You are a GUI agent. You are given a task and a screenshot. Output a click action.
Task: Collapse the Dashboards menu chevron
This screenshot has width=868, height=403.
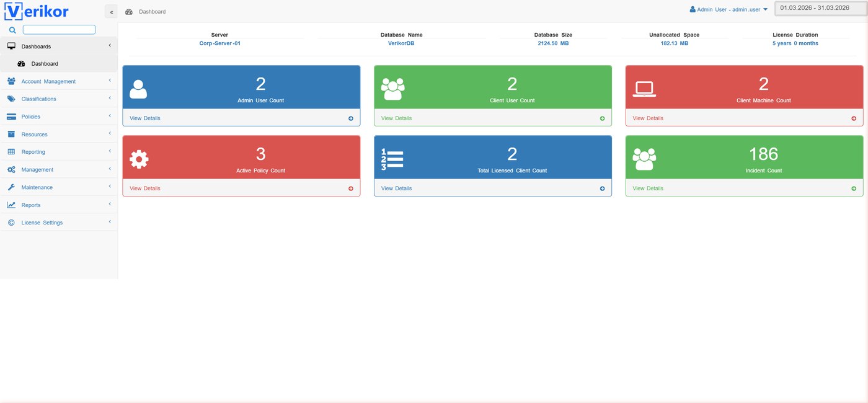point(110,45)
